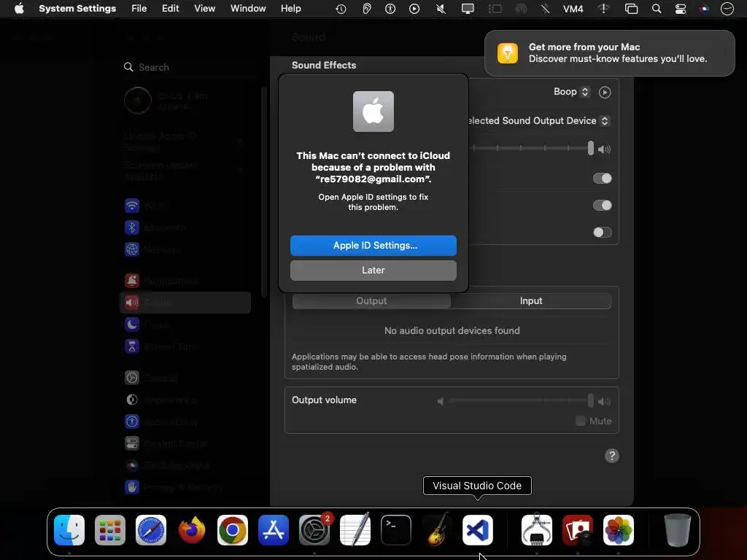Screen dimensions: 747x560
Task: Click Wi-Fi icon in settings sidebar
Action: pyautogui.click(x=132, y=206)
